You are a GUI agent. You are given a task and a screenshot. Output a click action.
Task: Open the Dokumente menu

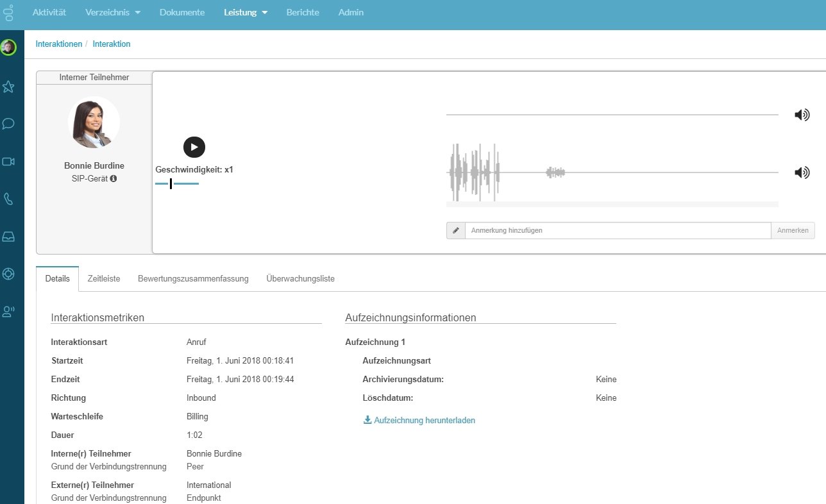182,12
